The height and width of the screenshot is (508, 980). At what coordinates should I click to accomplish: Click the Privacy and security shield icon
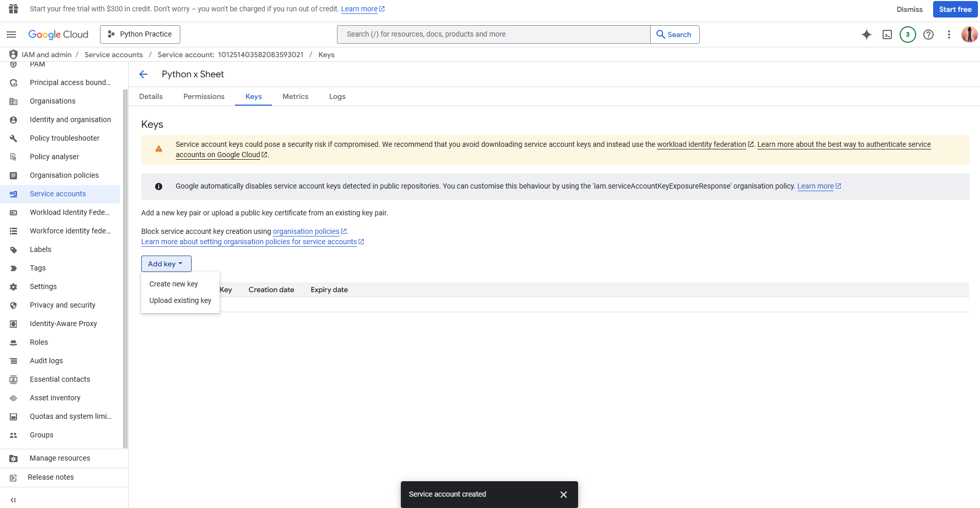click(13, 306)
